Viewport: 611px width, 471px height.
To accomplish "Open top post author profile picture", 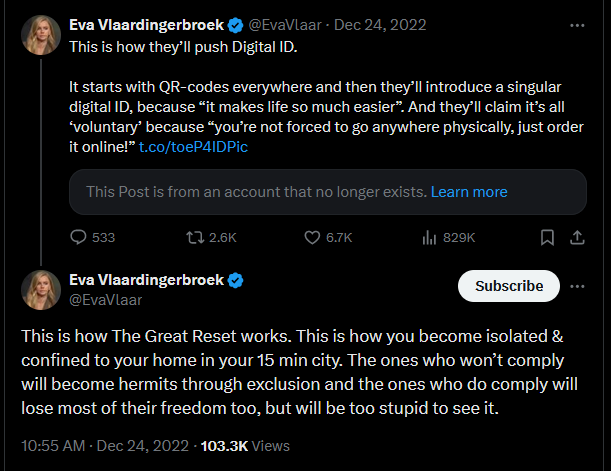I will (41, 35).
